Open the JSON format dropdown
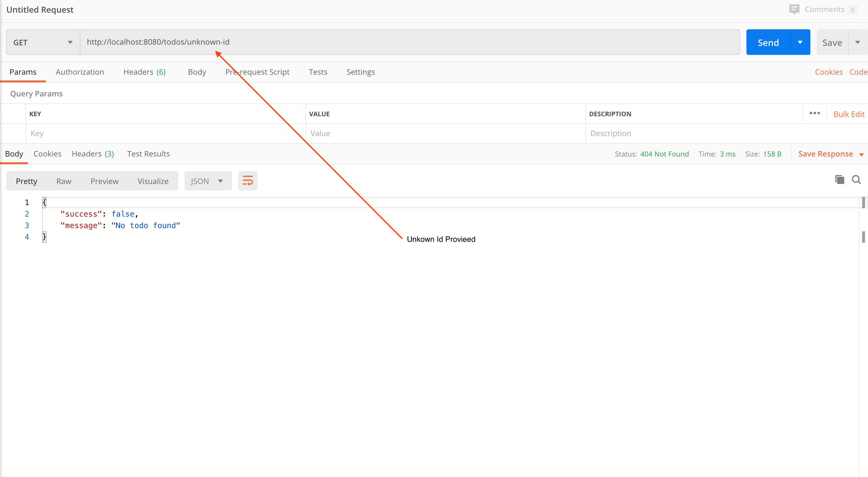The width and height of the screenshot is (868, 477). tap(208, 181)
